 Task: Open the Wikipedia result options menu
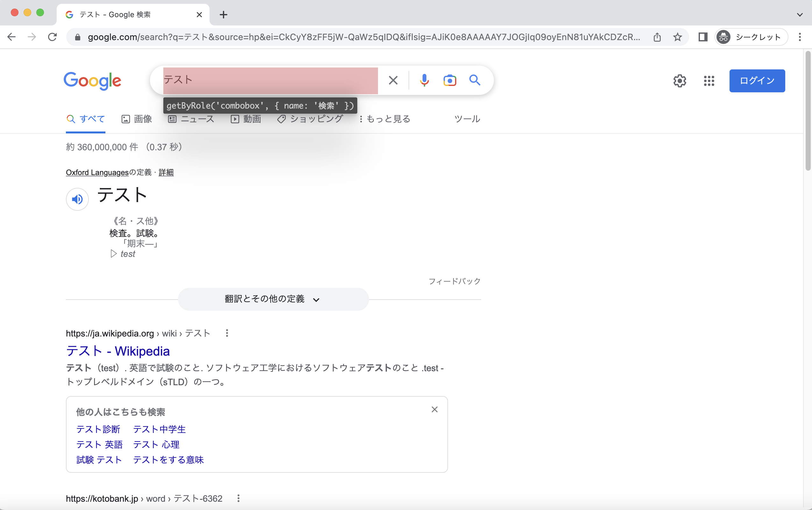pos(227,333)
